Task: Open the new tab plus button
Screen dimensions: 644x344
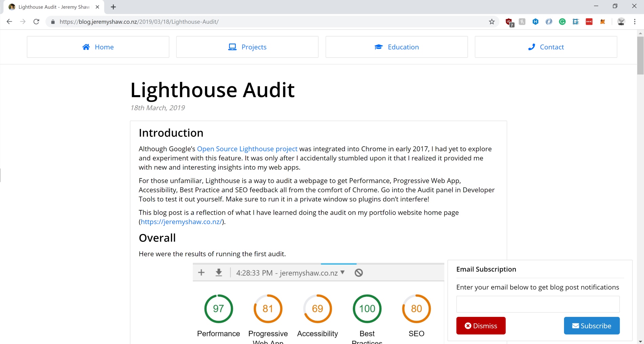Action: coord(113,7)
